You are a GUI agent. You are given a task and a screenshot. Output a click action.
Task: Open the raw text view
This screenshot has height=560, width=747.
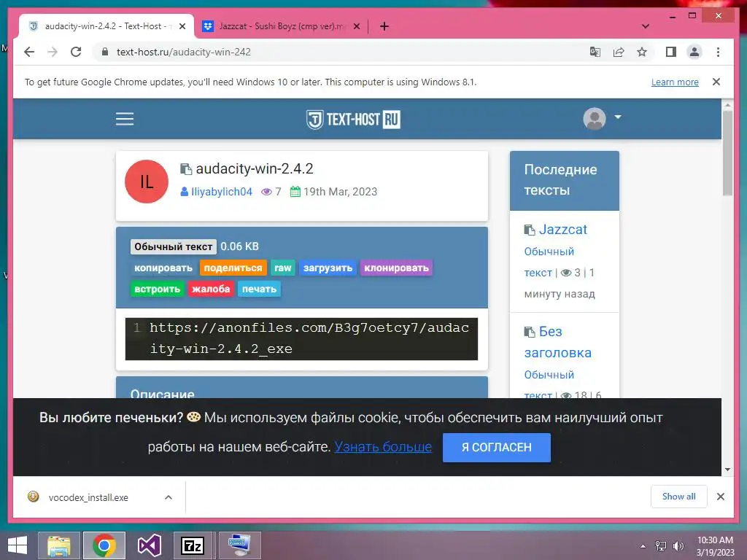pyautogui.click(x=282, y=268)
